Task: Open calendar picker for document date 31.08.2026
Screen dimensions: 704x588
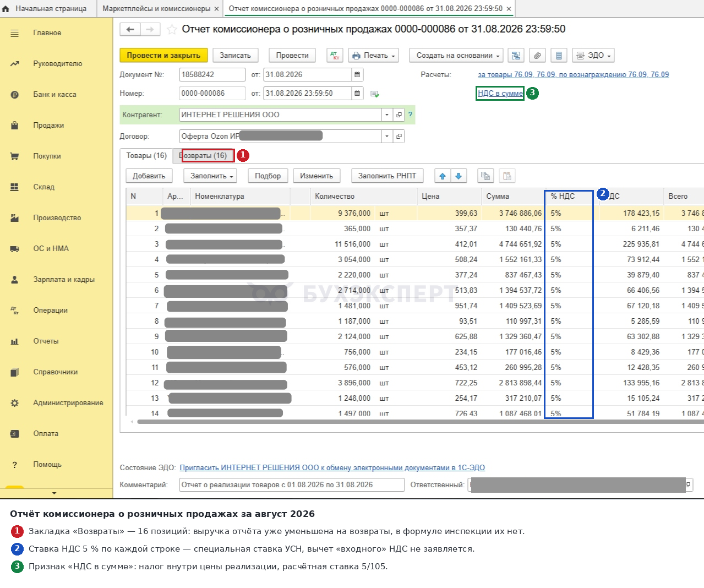Action: coord(357,74)
